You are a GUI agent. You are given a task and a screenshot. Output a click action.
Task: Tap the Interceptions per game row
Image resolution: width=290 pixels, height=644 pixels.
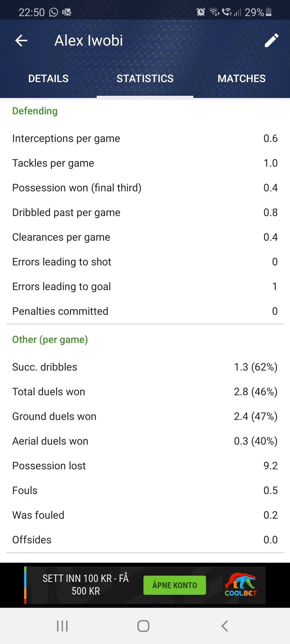(x=145, y=138)
